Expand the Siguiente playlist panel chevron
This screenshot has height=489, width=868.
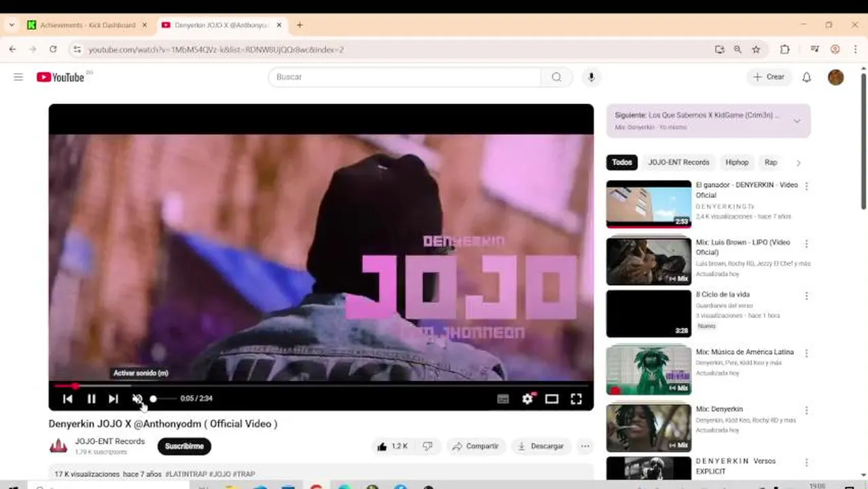(x=797, y=121)
